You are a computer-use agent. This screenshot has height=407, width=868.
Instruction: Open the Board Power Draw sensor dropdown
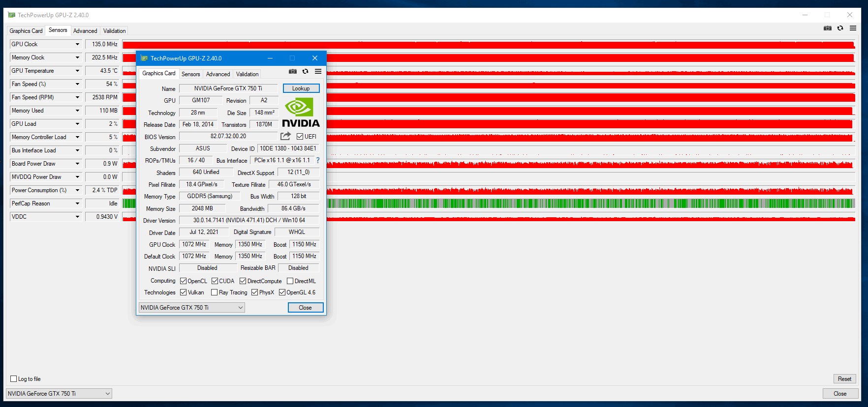click(77, 164)
